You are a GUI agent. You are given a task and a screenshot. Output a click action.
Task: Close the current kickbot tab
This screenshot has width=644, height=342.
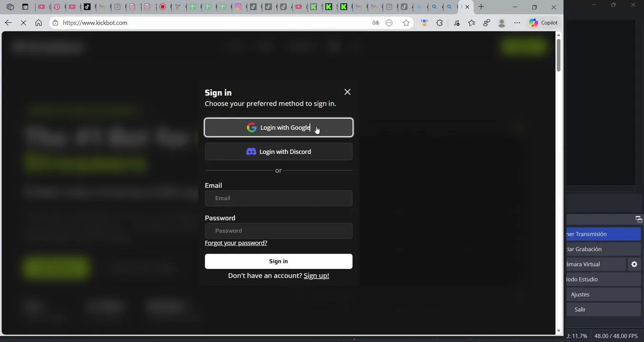467,7
